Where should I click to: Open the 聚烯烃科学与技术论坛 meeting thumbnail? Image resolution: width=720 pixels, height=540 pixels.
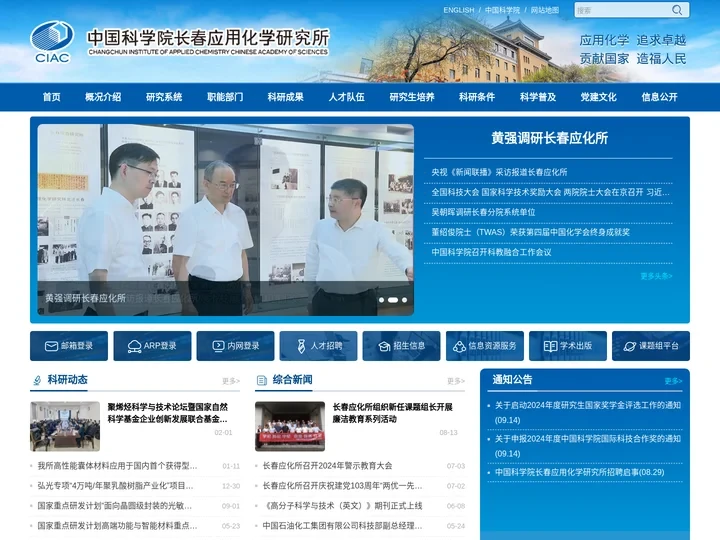click(65, 426)
